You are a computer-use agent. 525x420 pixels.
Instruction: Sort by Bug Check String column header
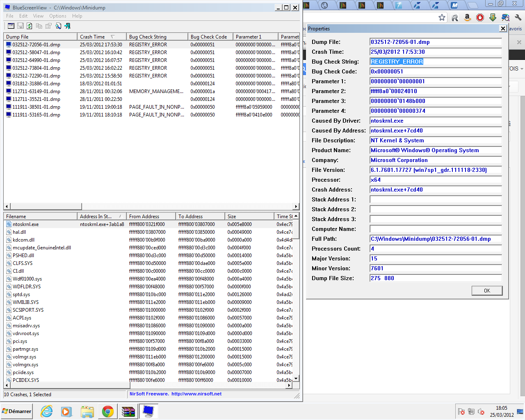pyautogui.click(x=157, y=37)
